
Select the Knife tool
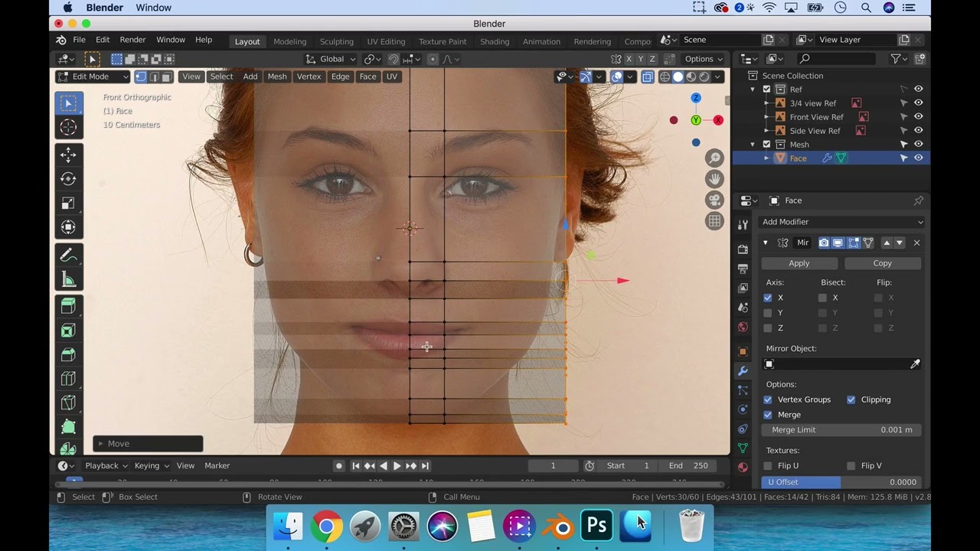(x=68, y=402)
